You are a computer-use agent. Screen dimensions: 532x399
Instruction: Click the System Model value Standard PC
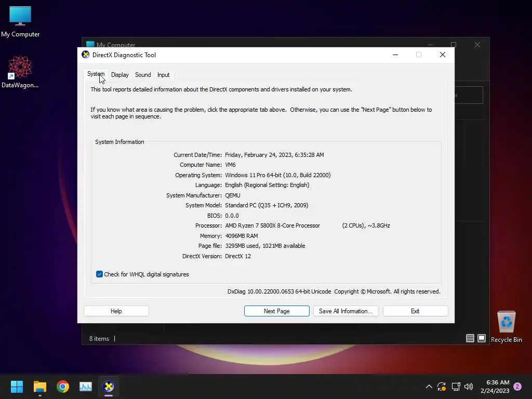click(267, 205)
